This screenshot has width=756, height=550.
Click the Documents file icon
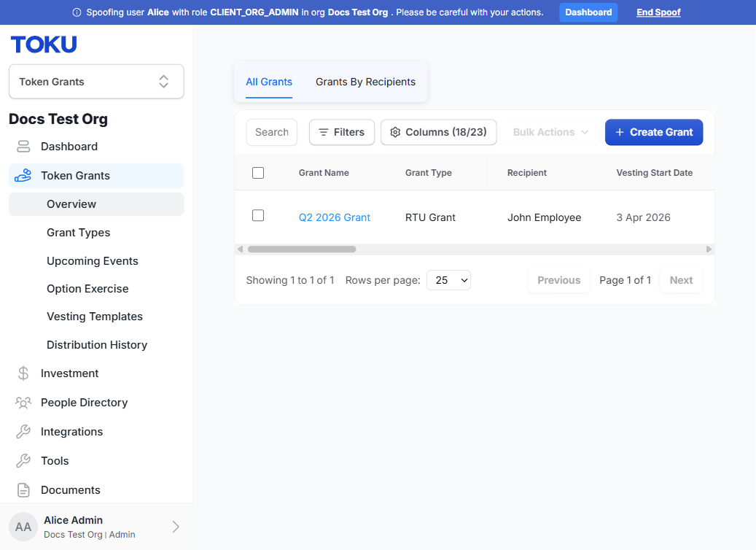23,490
